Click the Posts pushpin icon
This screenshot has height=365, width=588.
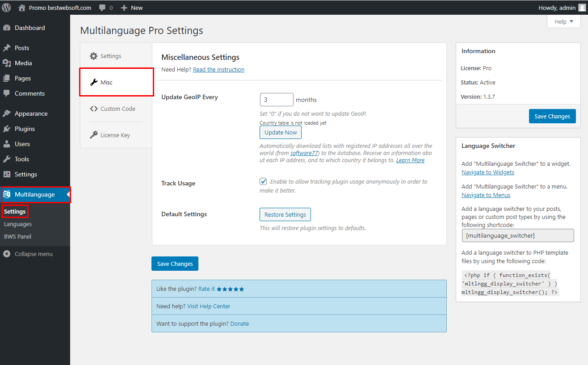[7, 48]
